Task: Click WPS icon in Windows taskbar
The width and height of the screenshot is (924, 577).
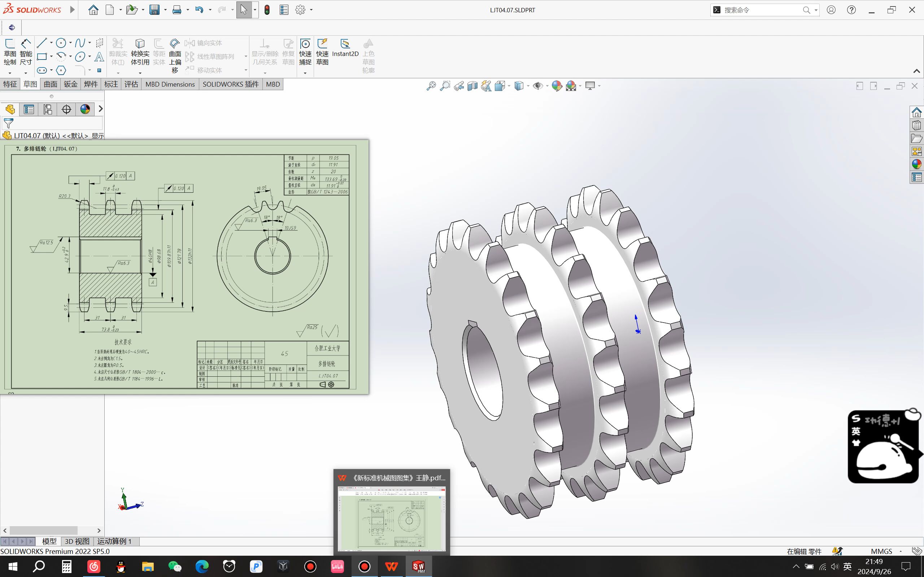Action: (392, 567)
